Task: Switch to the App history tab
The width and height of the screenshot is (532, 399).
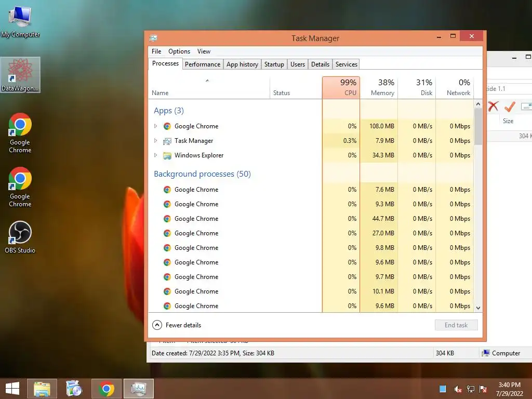Action: pyautogui.click(x=242, y=64)
